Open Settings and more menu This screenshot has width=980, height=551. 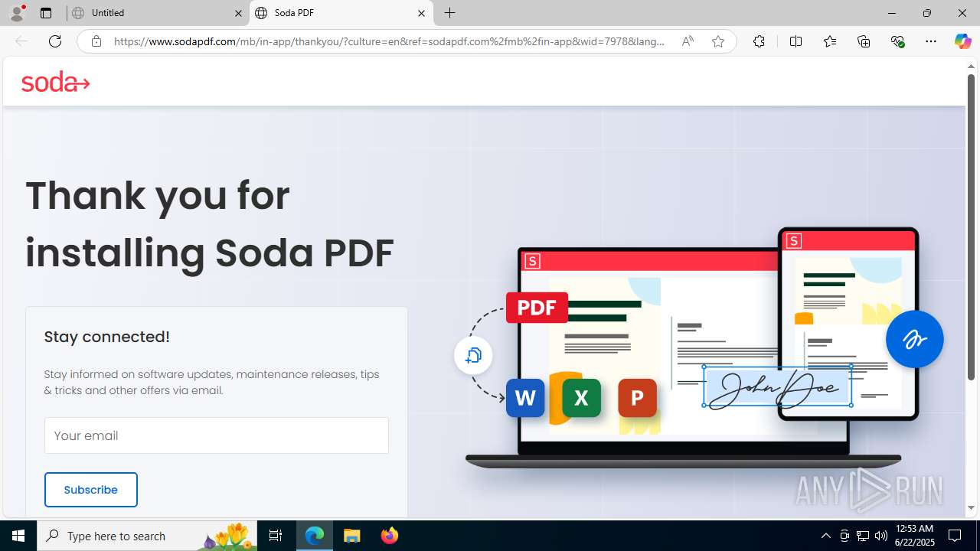coord(931,41)
